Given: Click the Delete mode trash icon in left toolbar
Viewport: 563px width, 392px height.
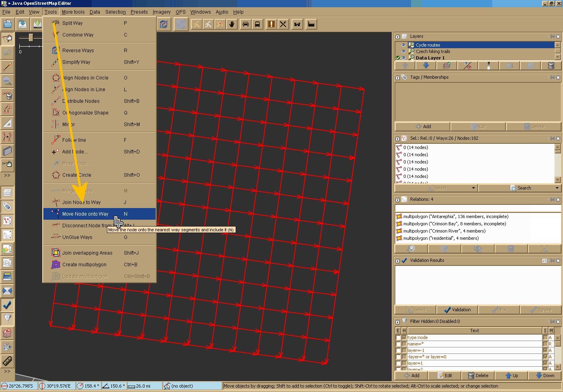Looking at the screenshot, I should (7, 95).
